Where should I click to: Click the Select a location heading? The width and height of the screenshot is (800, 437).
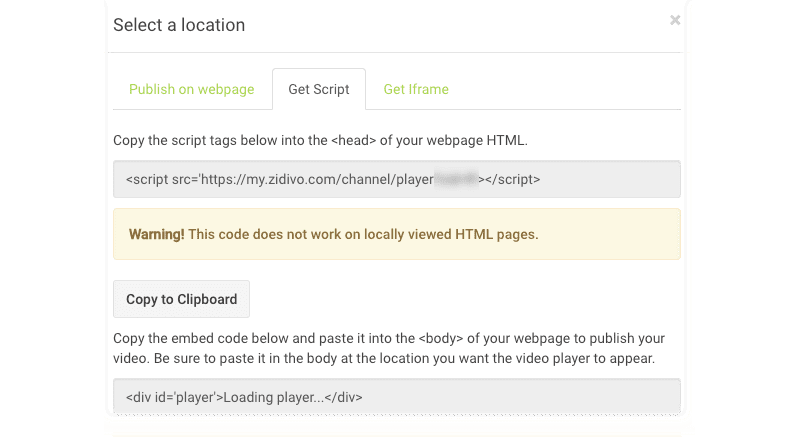tap(179, 25)
